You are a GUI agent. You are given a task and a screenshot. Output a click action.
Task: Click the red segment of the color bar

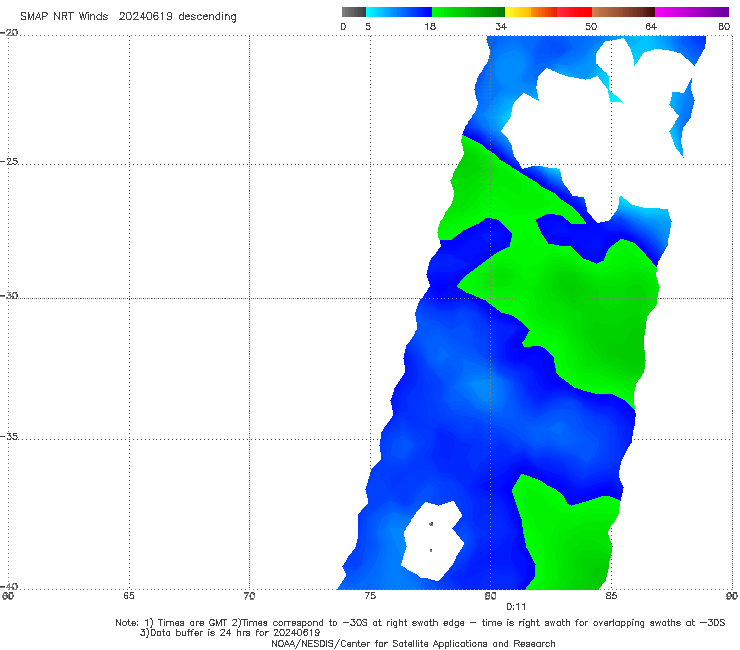(x=574, y=12)
